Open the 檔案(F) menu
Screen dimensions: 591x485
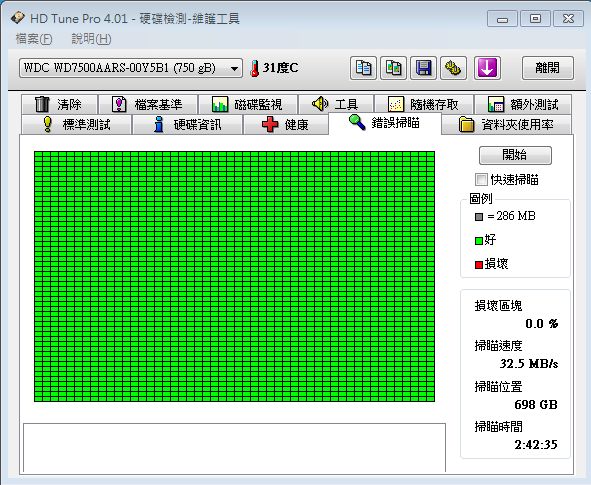pos(34,39)
